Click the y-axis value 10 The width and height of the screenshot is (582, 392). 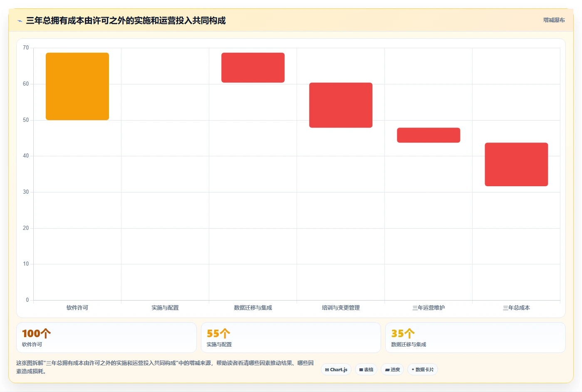coord(26,264)
